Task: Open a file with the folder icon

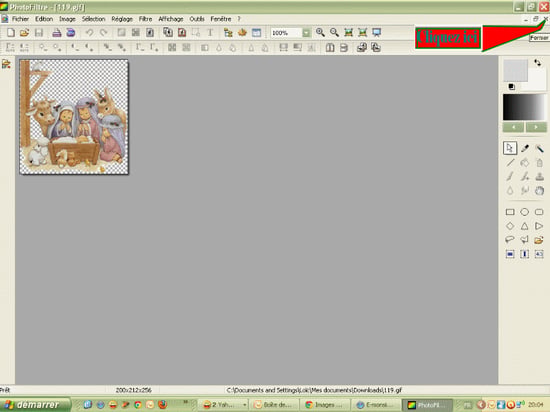Action: pos(24,33)
